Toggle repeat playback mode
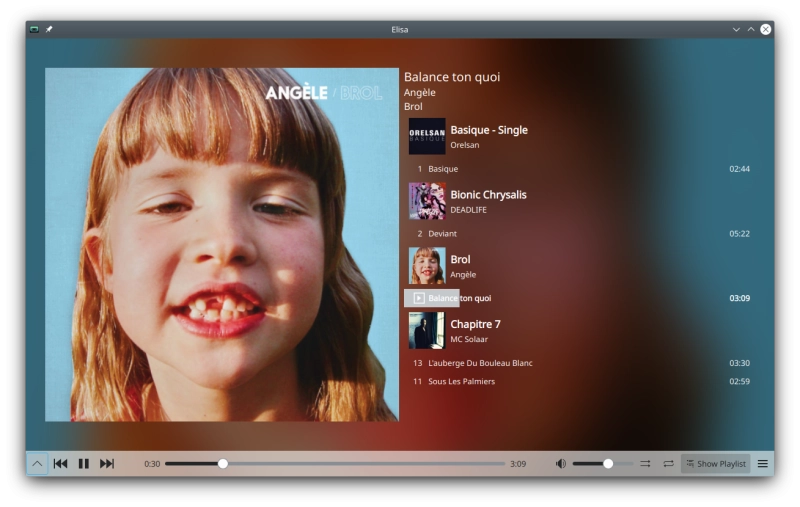The height and width of the screenshot is (507, 800). pos(668,464)
